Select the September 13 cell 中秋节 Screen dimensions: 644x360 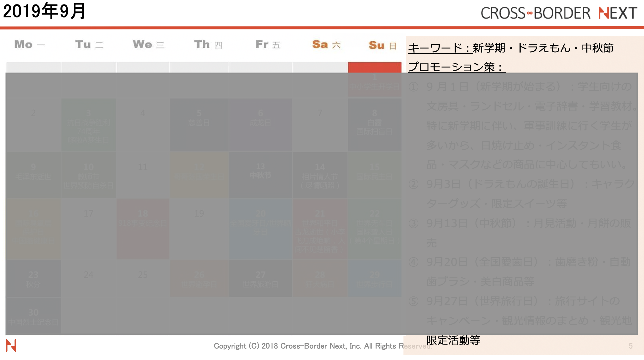pyautogui.click(x=260, y=175)
